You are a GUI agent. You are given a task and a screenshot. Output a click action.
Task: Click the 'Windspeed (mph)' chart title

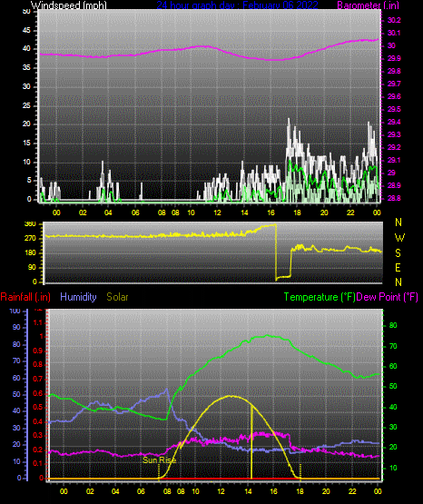click(x=69, y=5)
